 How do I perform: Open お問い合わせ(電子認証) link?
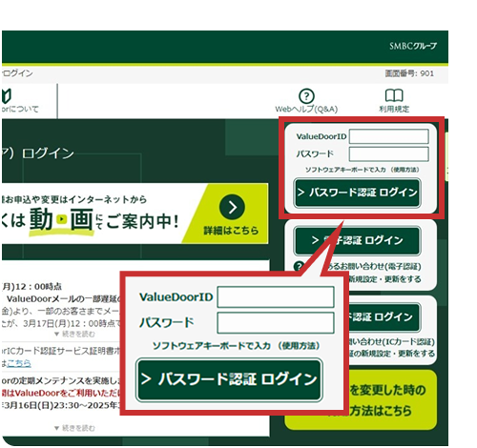374,266
